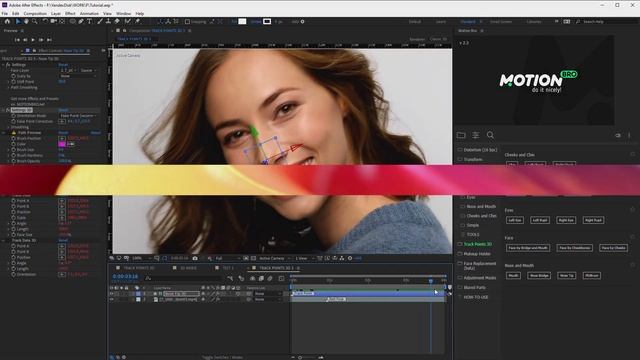Collapse the Settings 3D effect group
Screen dimensions: 640x360
(3, 110)
